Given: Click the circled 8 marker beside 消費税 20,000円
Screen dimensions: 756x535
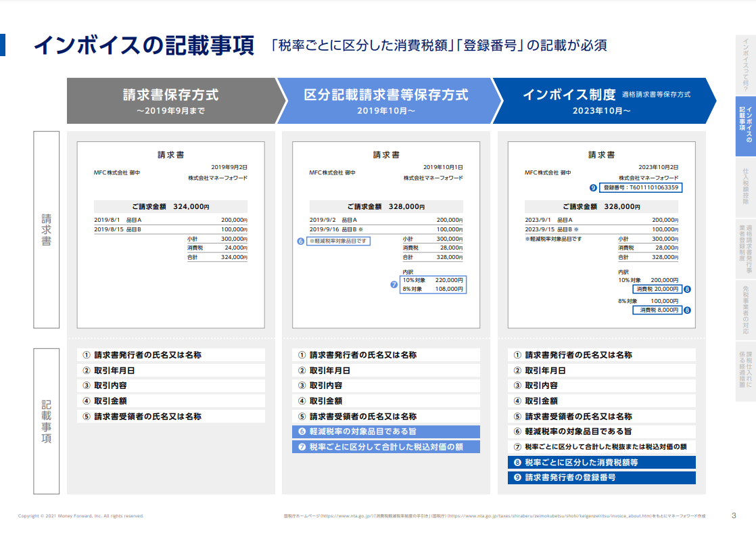Looking at the screenshot, I should [688, 289].
